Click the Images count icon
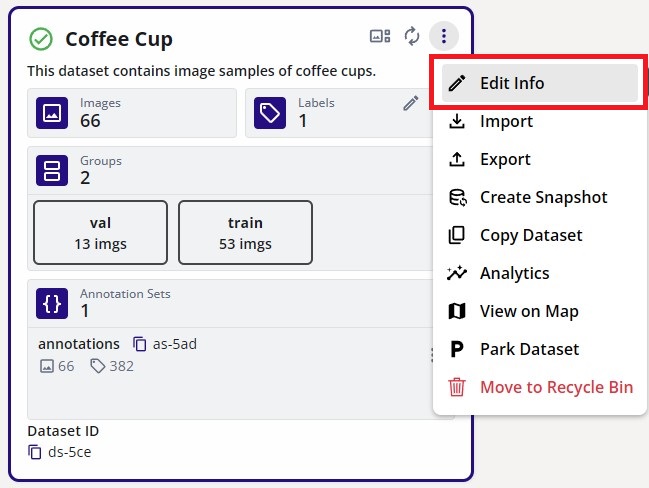 52,113
